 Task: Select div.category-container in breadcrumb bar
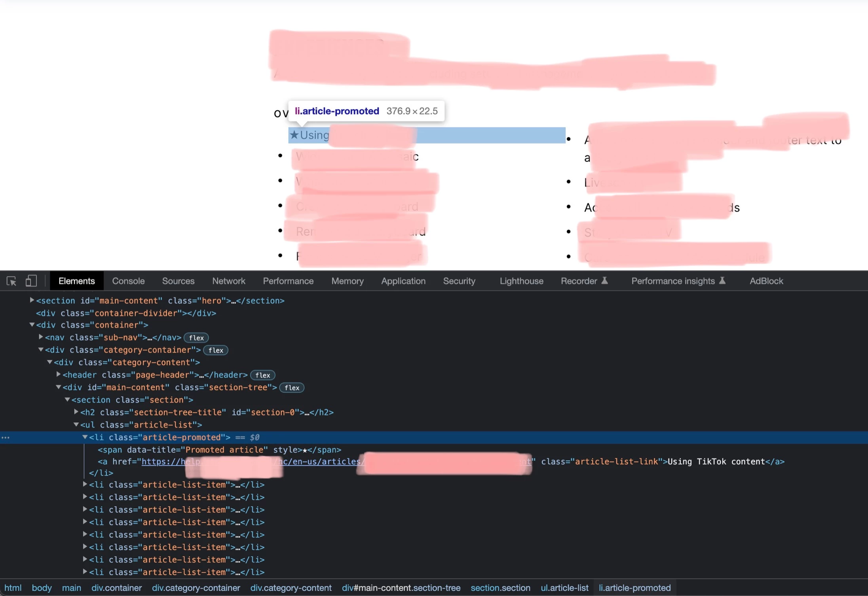point(196,588)
